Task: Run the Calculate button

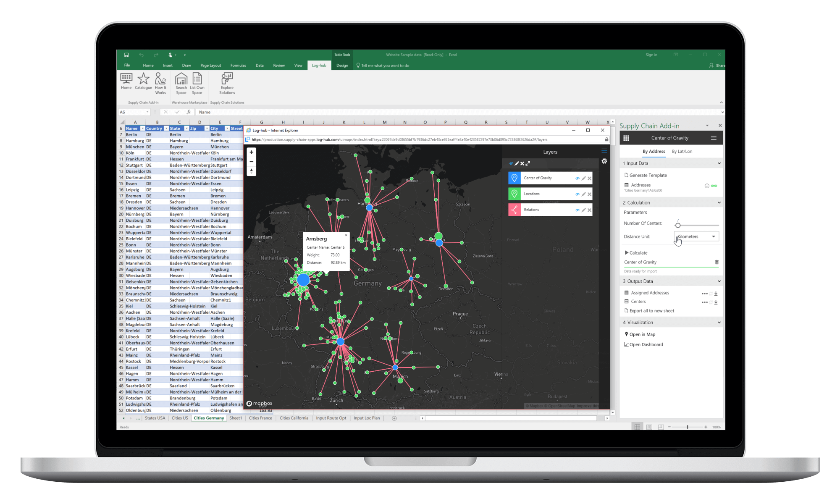Action: (x=636, y=253)
